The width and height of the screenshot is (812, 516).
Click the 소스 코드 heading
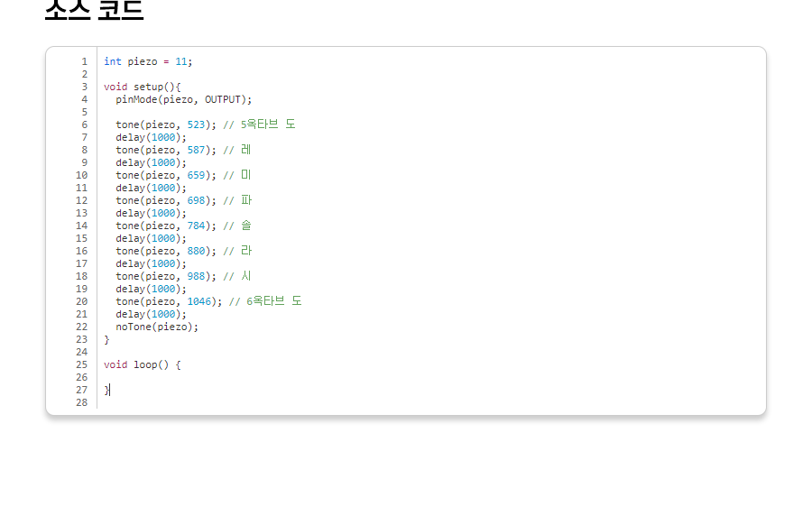94,9
